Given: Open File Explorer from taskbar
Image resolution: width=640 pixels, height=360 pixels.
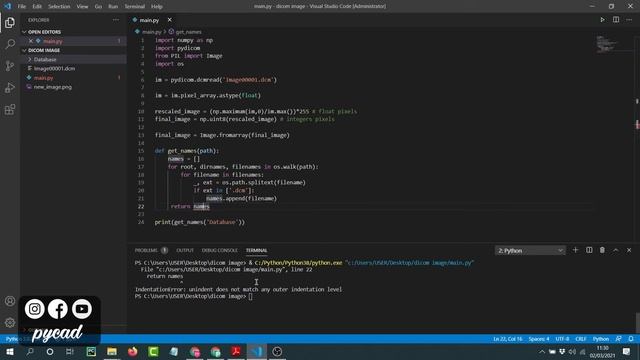Looking at the screenshot, I should [x=112, y=351].
